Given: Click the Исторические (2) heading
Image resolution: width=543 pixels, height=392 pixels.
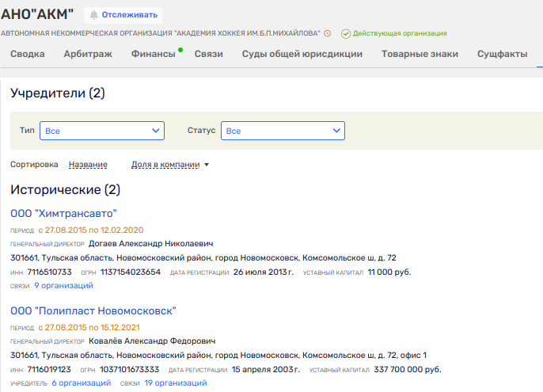Looking at the screenshot, I should coord(65,190).
